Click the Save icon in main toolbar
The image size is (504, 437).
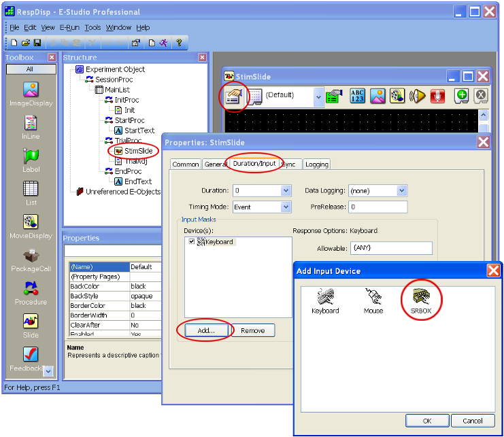point(37,43)
